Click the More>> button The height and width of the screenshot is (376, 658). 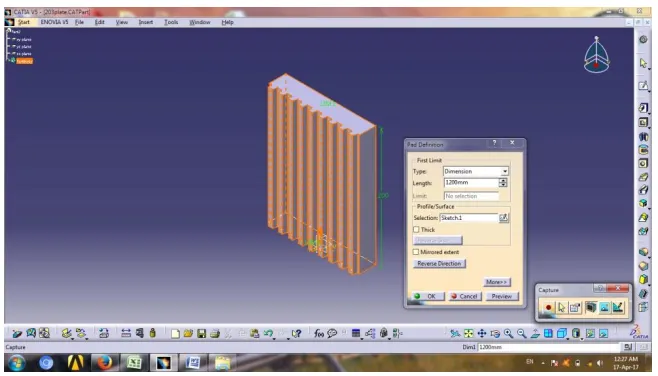497,282
